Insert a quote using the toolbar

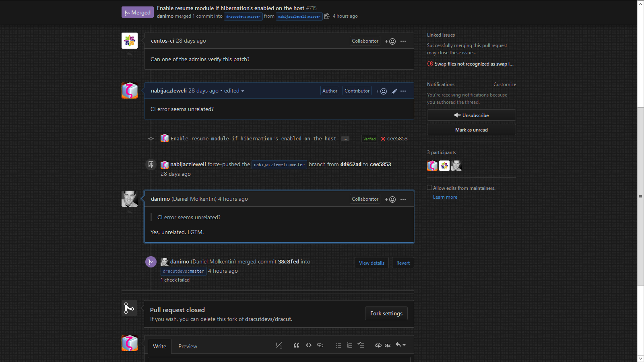pyautogui.click(x=296, y=345)
